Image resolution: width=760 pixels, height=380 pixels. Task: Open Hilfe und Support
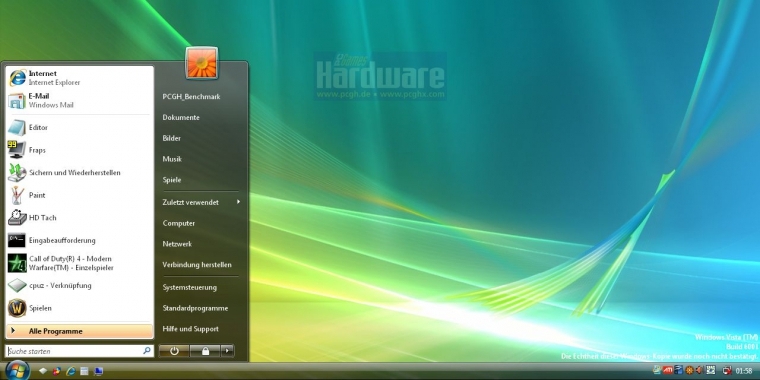pos(190,329)
